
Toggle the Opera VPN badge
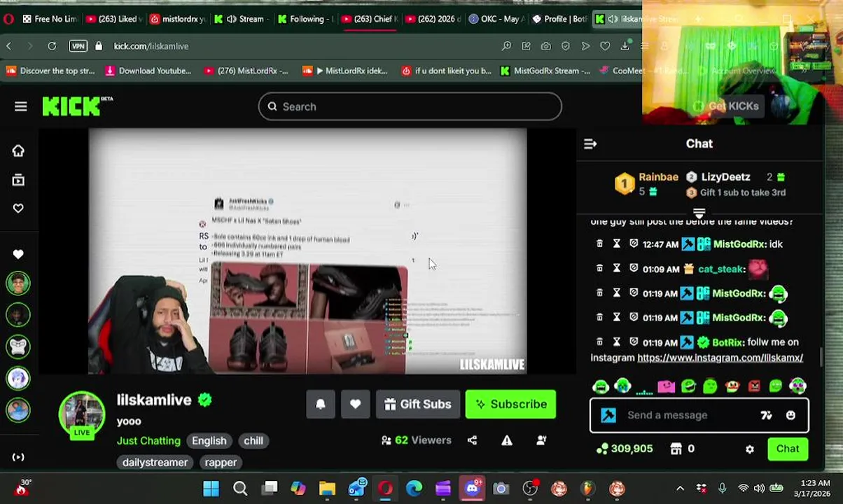pyautogui.click(x=78, y=45)
